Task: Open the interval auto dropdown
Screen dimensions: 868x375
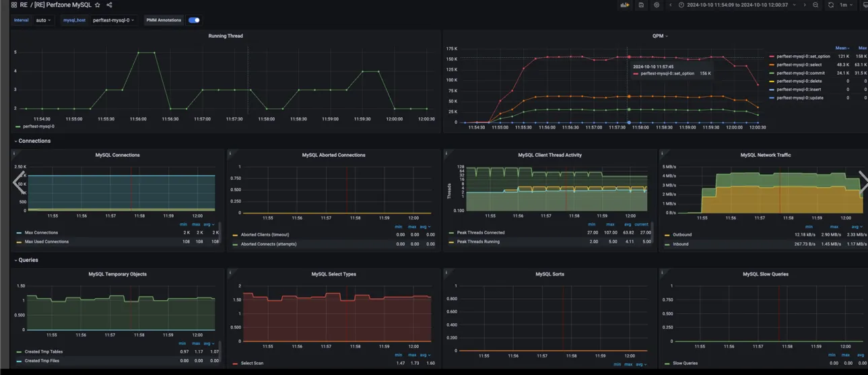Action: [x=43, y=20]
